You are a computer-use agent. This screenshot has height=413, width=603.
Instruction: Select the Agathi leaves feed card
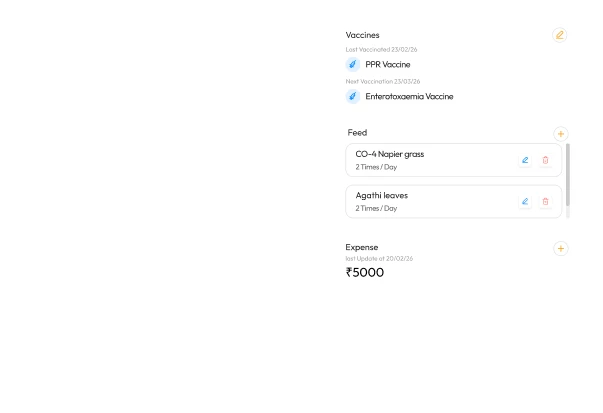[x=454, y=202]
